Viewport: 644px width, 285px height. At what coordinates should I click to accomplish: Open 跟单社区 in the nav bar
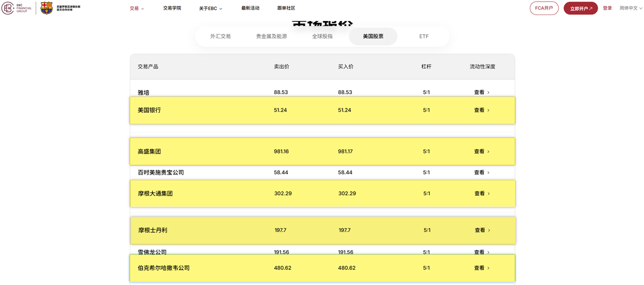click(x=286, y=9)
